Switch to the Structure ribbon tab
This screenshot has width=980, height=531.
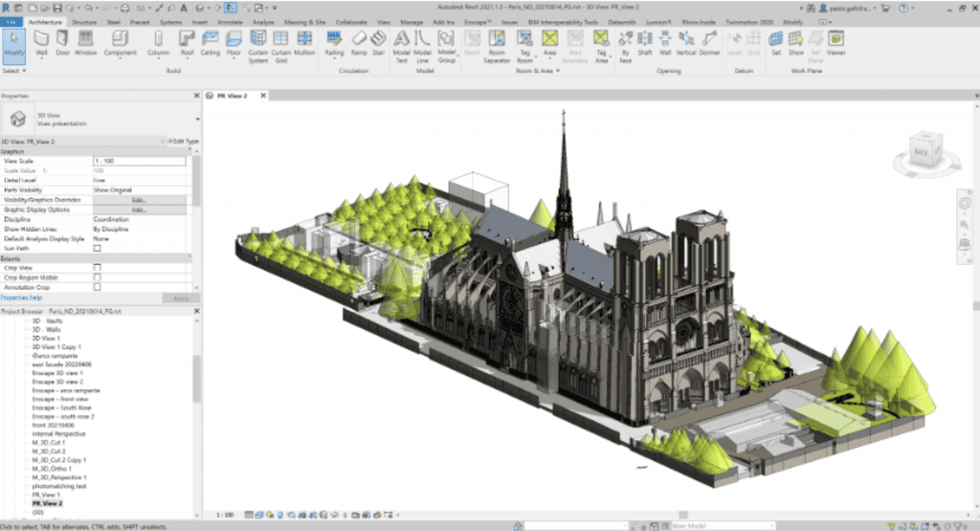84,19
